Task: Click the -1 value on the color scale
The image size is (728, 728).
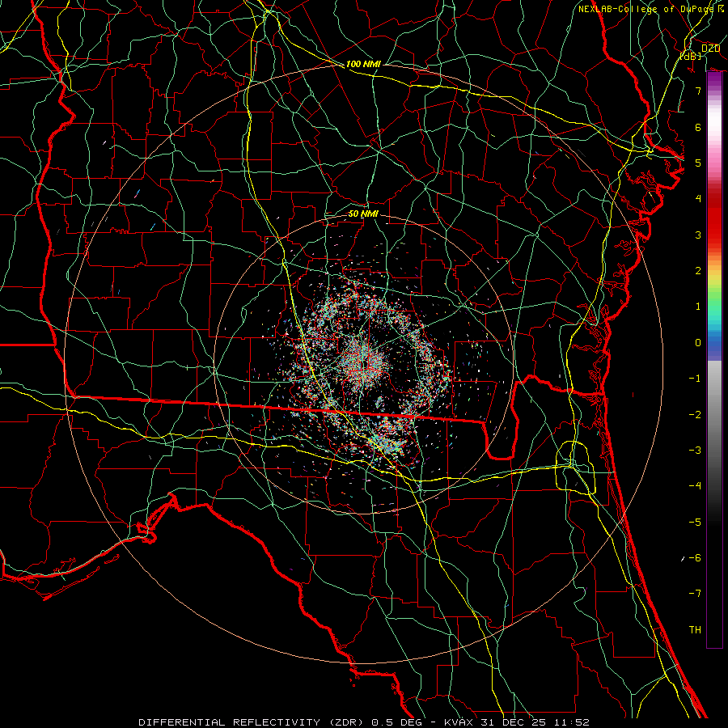Action: pyautogui.click(x=695, y=379)
